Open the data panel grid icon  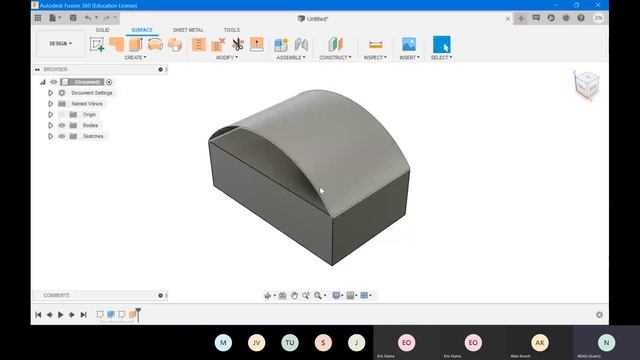pos(38,18)
